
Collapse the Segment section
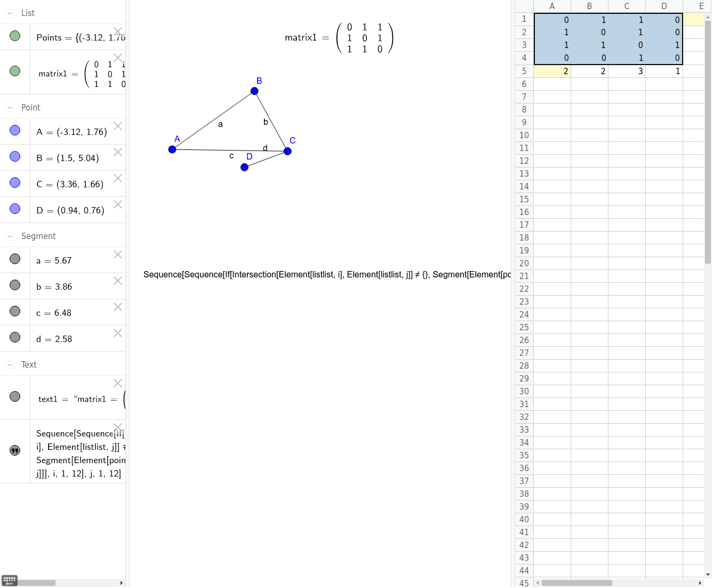point(9,235)
